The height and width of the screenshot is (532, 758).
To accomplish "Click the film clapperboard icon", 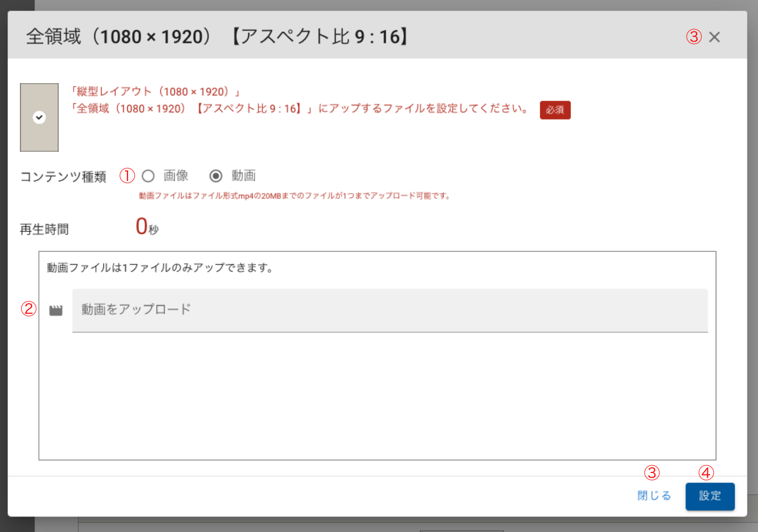I will (x=56, y=310).
